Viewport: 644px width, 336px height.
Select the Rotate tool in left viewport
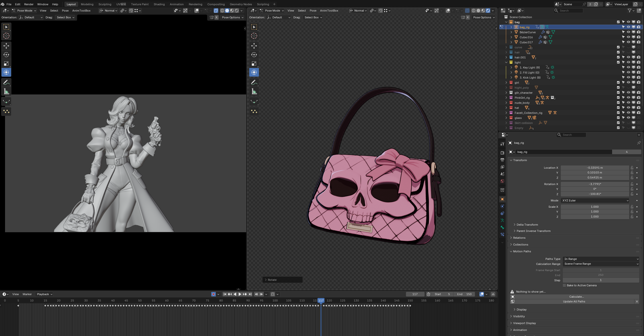[6, 55]
